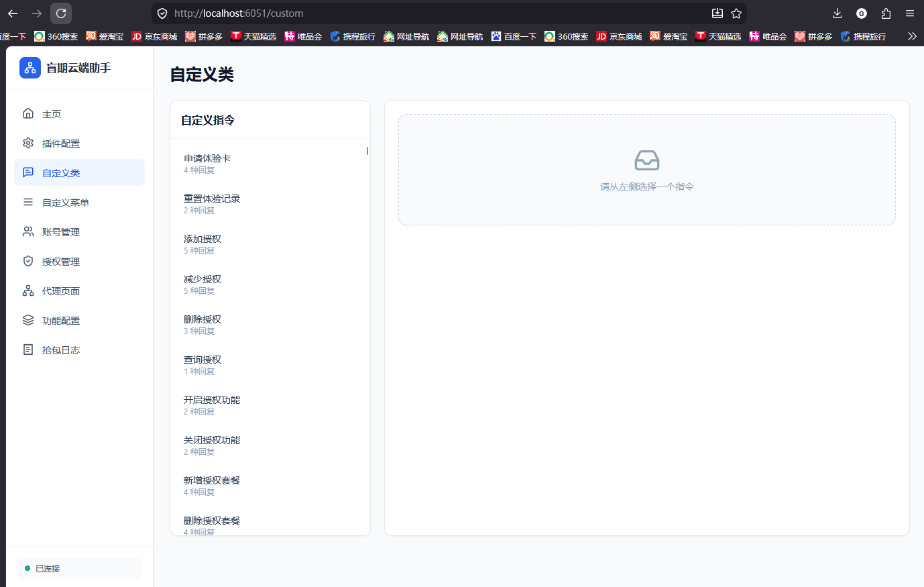Select the 关闭授权功能 command
Viewport: 924px width, 587px height.
coord(270,445)
